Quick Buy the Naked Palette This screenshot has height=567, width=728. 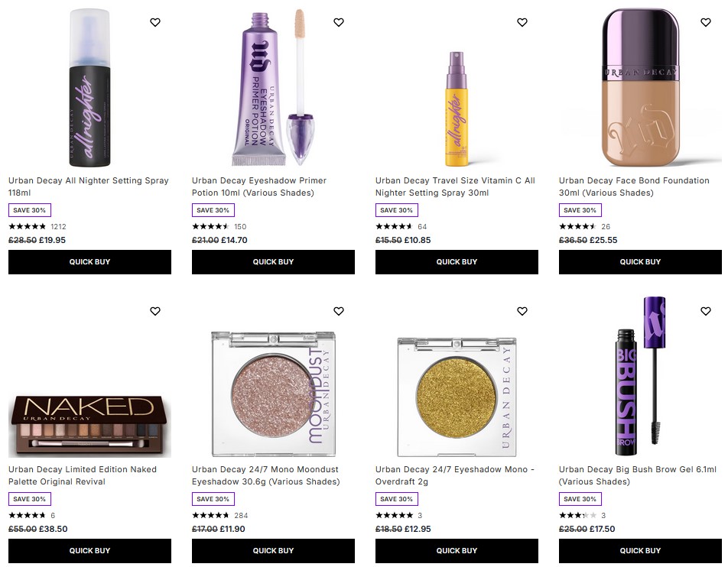[x=89, y=550]
